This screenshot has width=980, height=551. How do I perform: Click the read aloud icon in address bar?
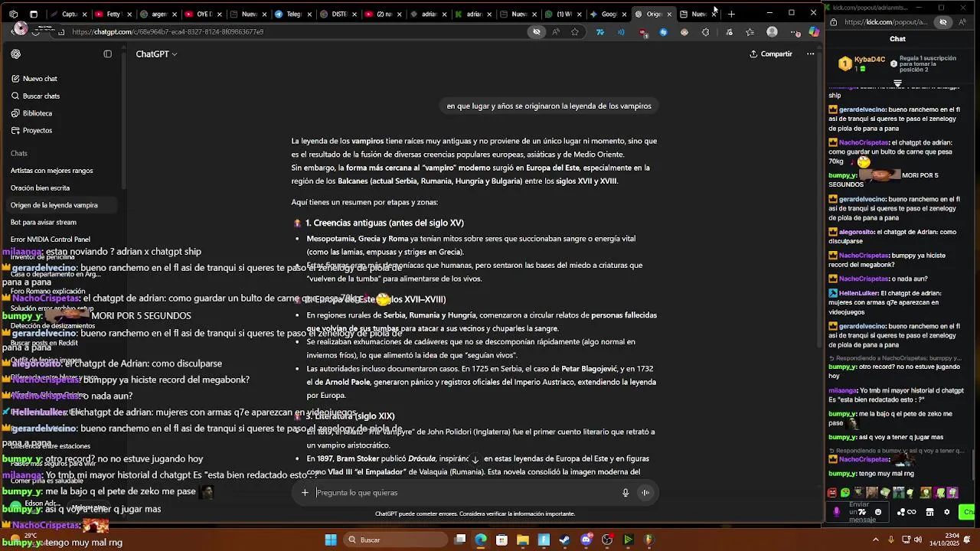(x=556, y=32)
